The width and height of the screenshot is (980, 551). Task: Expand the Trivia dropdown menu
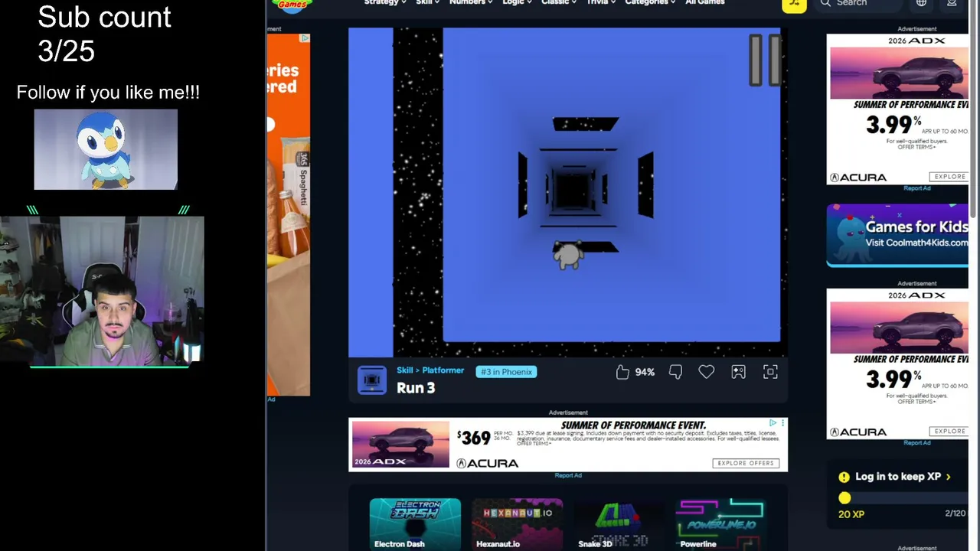pyautogui.click(x=601, y=3)
